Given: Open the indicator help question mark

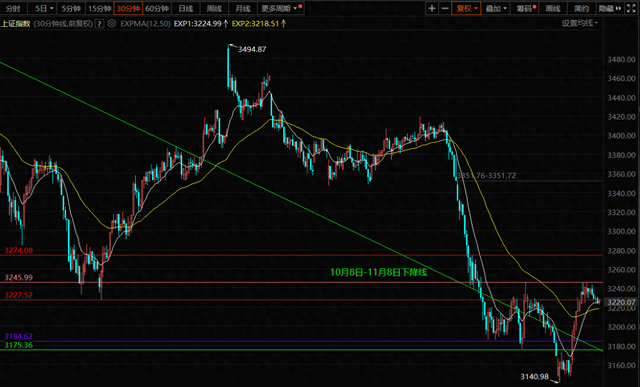Looking at the screenshot, I should 100,24.
